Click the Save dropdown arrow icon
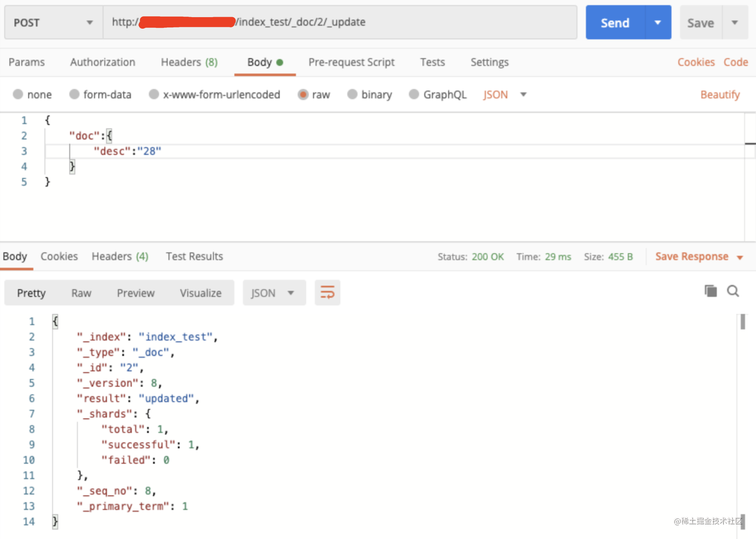The image size is (756, 539). pyautogui.click(x=735, y=23)
